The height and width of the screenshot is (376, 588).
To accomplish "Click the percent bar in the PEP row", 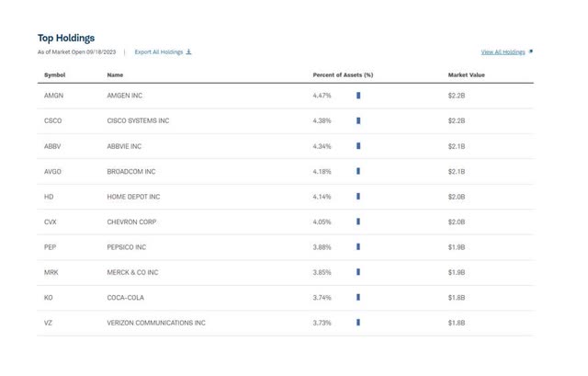I will [x=358, y=247].
